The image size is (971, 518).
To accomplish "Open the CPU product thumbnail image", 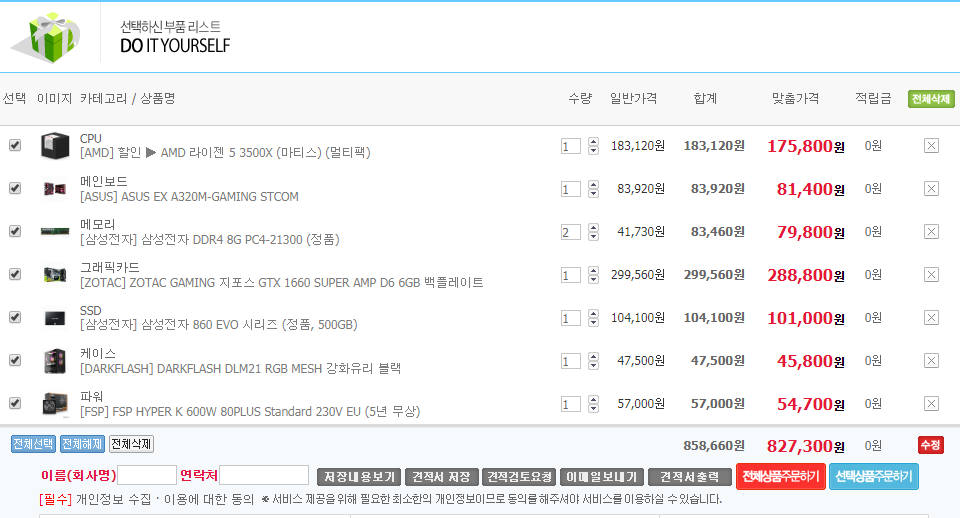I will click(x=55, y=146).
